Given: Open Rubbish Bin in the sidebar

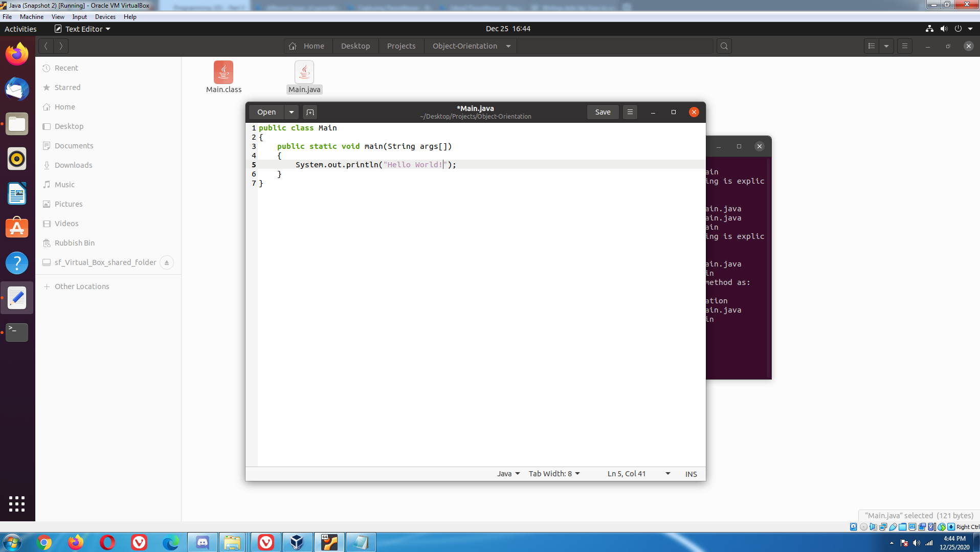Looking at the screenshot, I should pos(108,243).
